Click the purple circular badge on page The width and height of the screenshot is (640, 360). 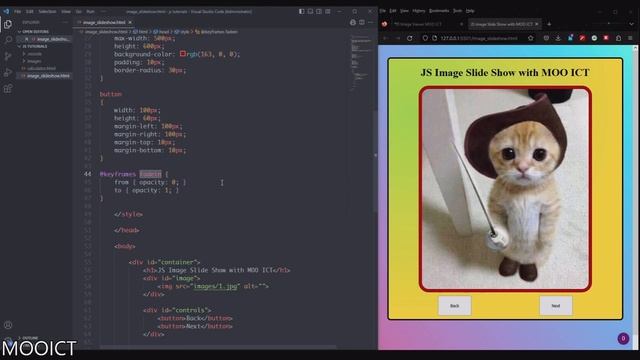(x=623, y=338)
